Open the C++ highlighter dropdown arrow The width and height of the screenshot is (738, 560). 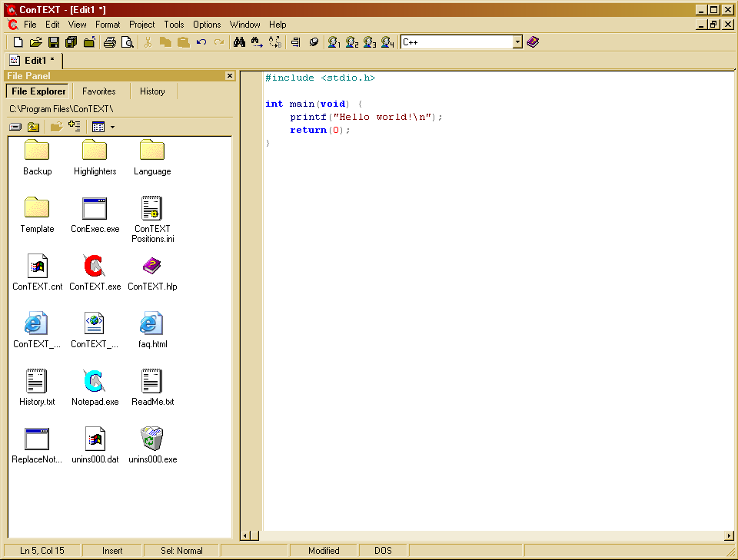coord(517,42)
